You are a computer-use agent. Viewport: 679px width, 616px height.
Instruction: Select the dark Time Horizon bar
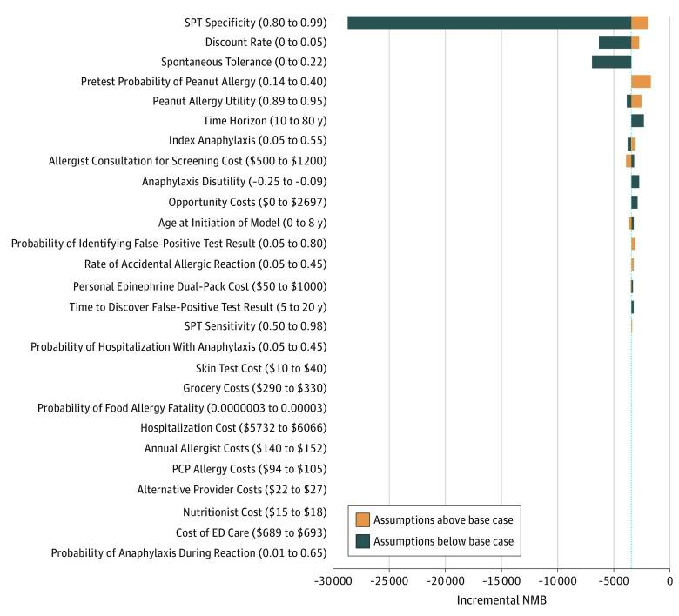pos(638,121)
